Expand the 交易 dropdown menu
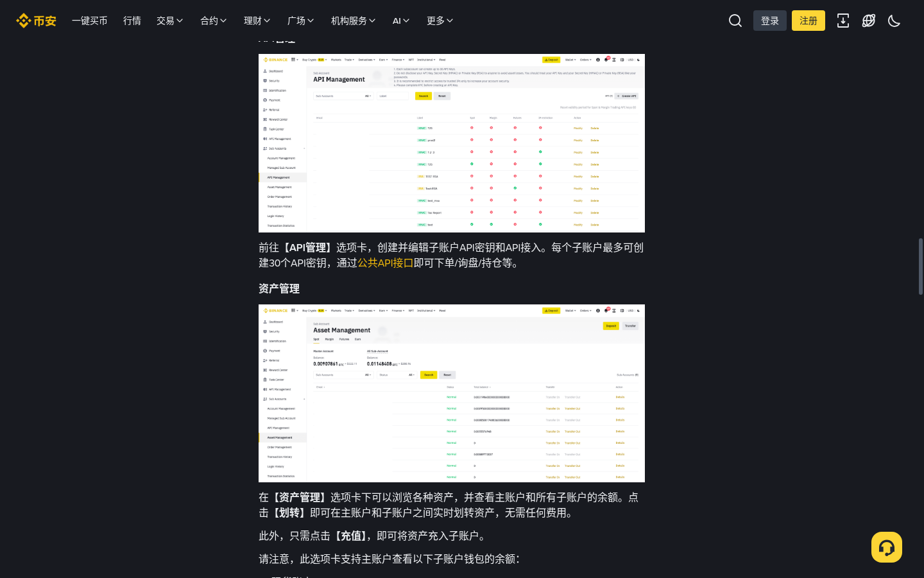Screen dimensions: 924x578 pyautogui.click(x=170, y=21)
